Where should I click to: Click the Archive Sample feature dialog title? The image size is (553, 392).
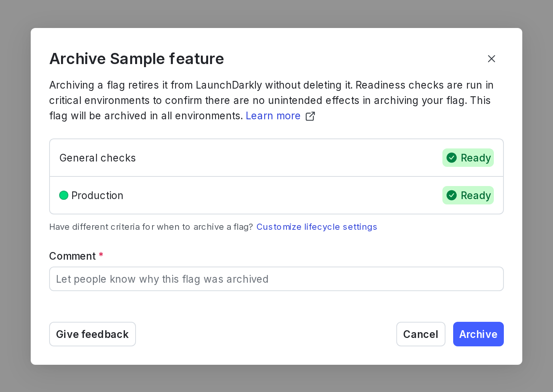137,59
